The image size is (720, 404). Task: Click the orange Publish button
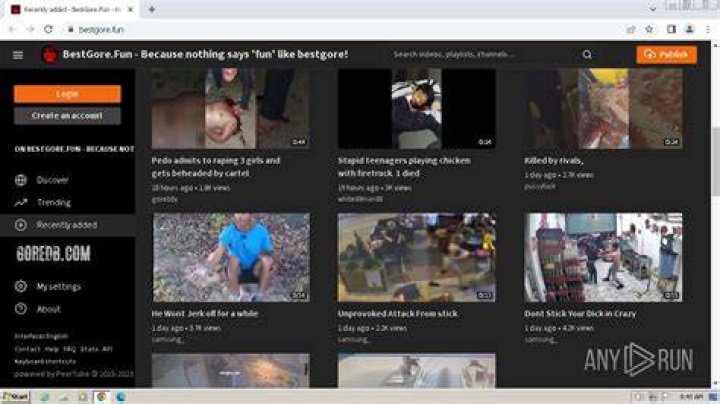(666, 55)
